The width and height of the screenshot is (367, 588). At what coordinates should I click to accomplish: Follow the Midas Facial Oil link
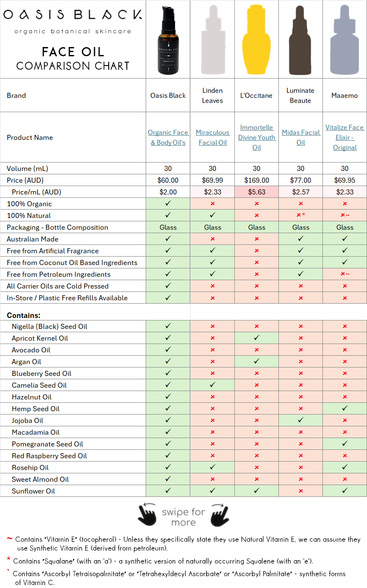[x=301, y=137]
